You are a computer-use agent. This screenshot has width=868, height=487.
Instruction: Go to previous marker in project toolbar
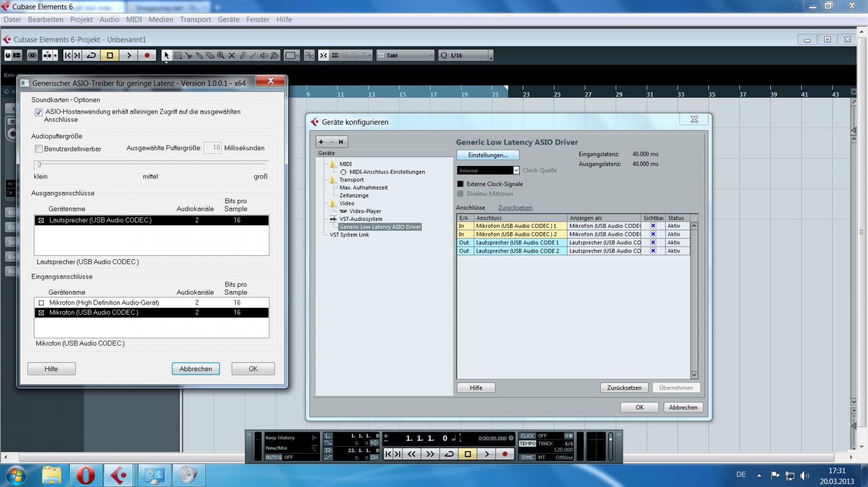(68, 55)
